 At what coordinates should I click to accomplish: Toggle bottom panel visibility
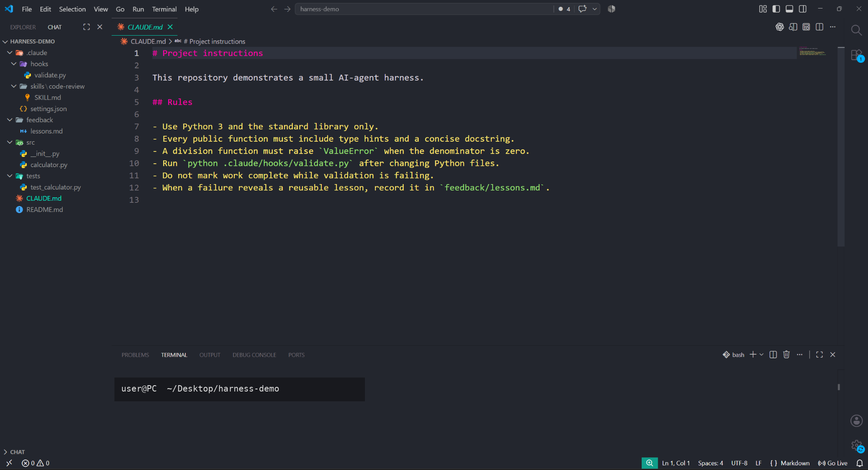789,9
